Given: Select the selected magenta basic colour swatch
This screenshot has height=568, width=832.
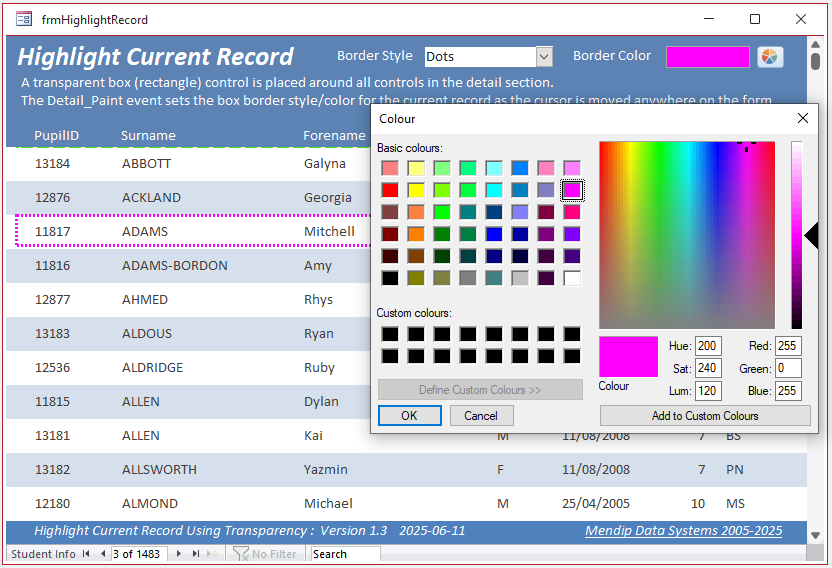Looking at the screenshot, I should pos(572,190).
